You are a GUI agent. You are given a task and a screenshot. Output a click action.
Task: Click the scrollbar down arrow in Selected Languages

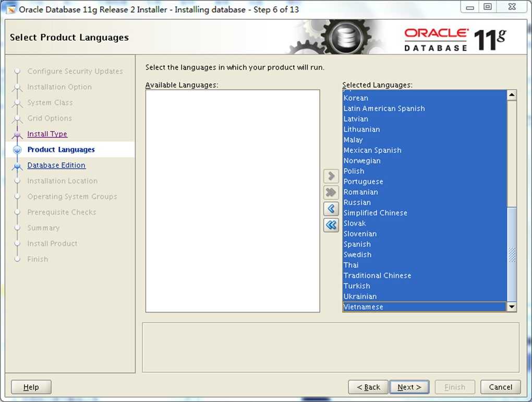coord(512,307)
